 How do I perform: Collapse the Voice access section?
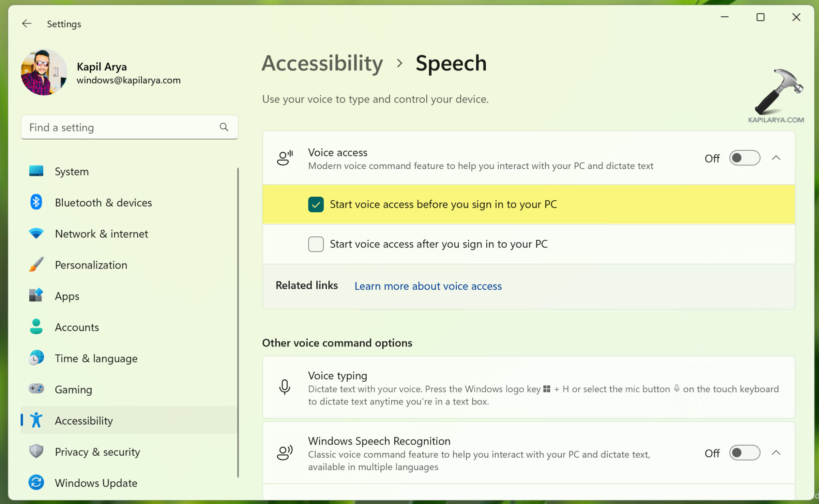[776, 158]
